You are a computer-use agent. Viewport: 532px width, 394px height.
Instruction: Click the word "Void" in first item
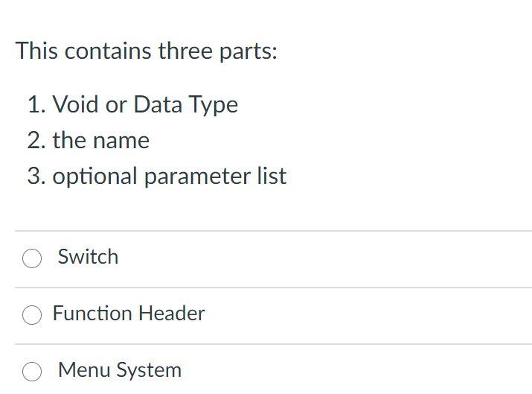tap(76, 105)
